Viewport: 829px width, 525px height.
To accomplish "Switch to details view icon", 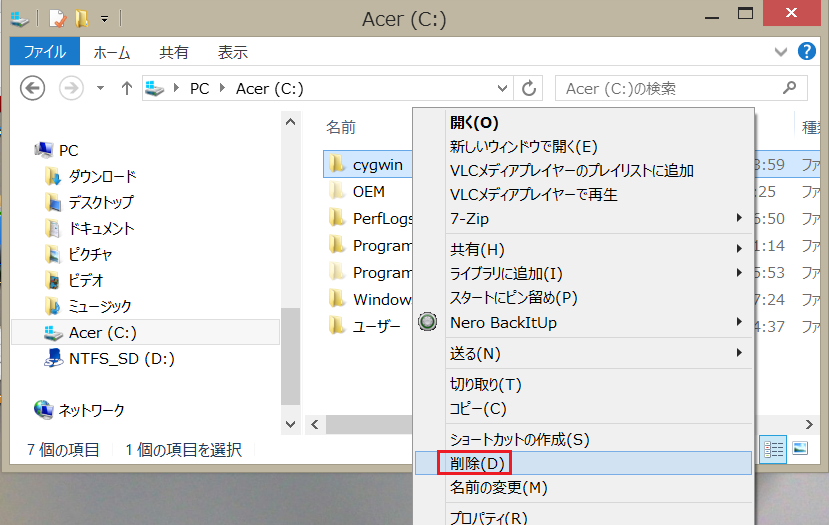I will 773,450.
